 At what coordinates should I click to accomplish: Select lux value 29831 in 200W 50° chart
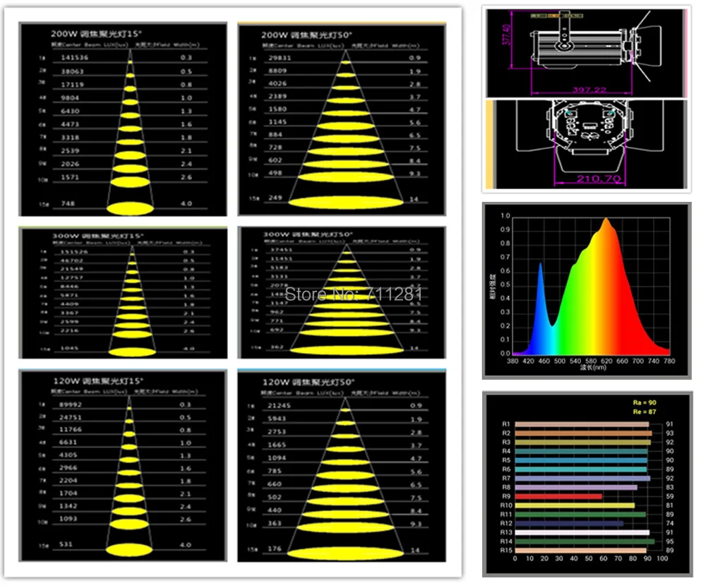click(x=280, y=58)
